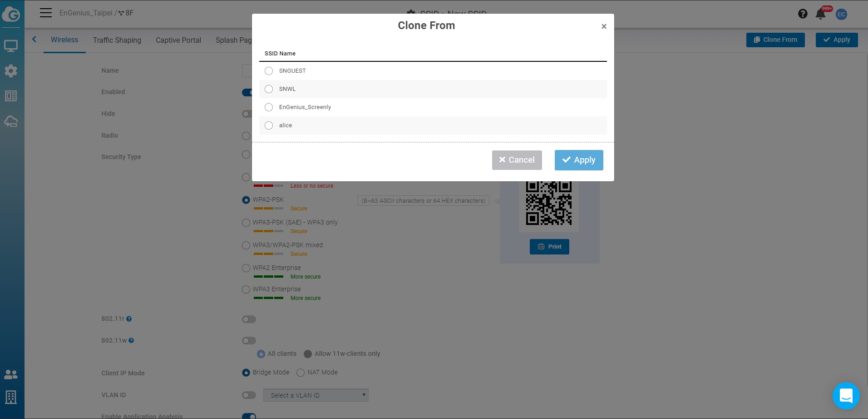Open the help question mark icon

(803, 14)
